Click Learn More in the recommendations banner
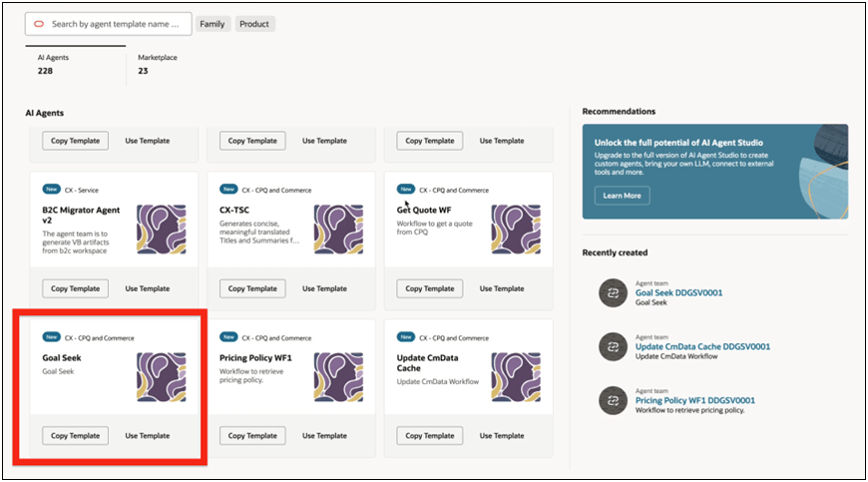This screenshot has height=482, width=868. [622, 196]
